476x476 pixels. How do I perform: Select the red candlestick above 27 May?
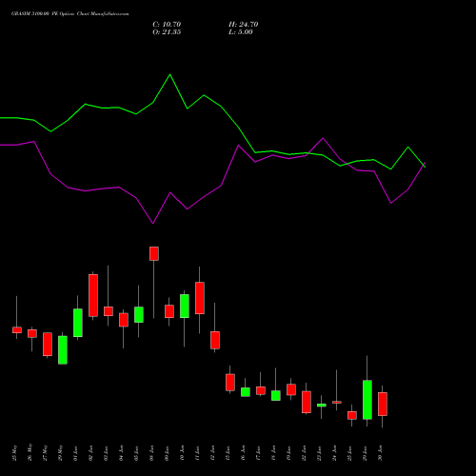coord(48,345)
